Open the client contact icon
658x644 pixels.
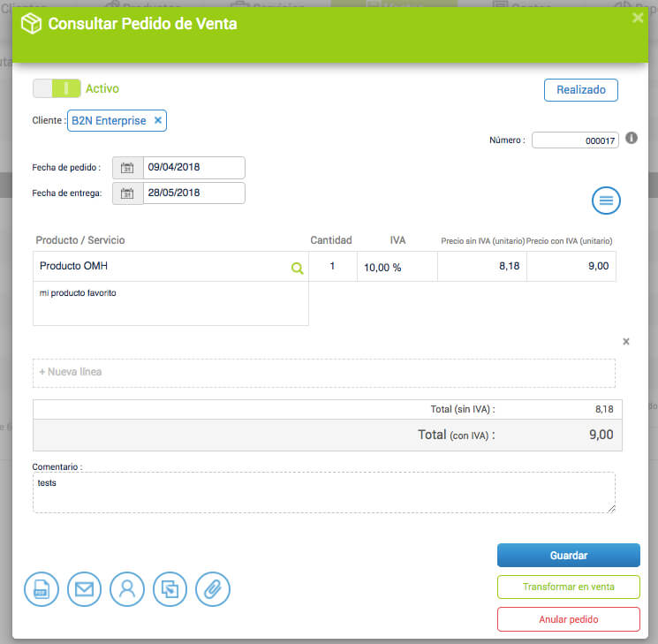(127, 589)
